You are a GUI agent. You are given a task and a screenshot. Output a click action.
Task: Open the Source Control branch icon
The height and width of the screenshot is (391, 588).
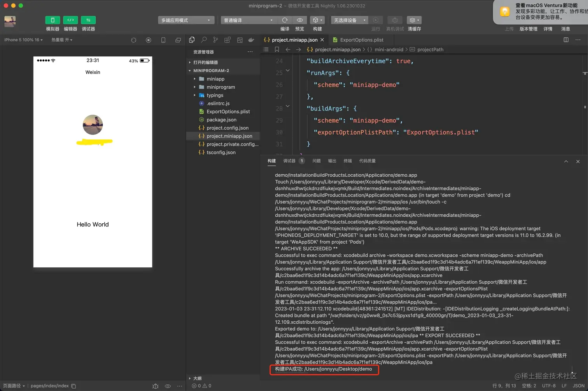point(215,40)
